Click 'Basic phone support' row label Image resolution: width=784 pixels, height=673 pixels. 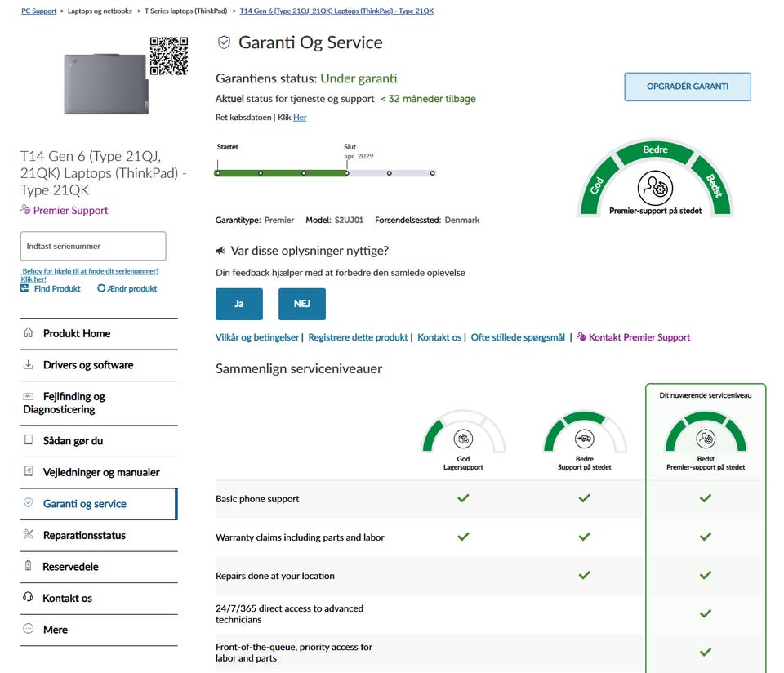(257, 498)
